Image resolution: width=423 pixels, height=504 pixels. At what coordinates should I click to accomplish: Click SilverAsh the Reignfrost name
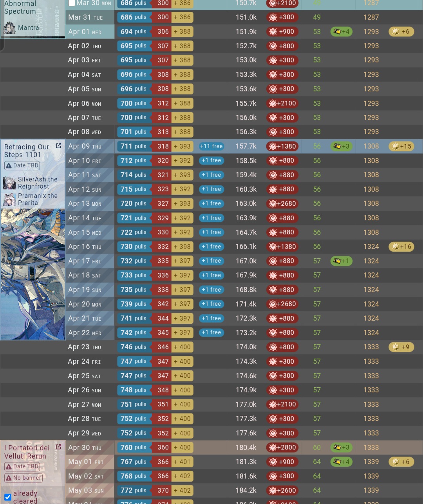(38, 183)
